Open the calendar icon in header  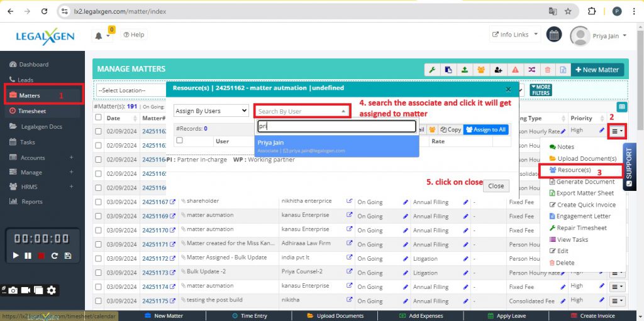click(x=553, y=35)
